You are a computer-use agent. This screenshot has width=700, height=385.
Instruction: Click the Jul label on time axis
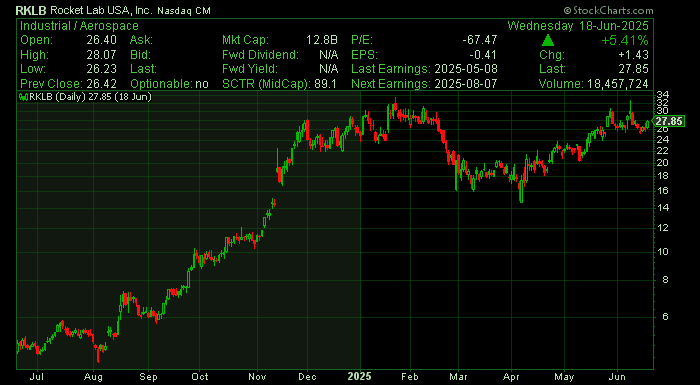(x=38, y=377)
